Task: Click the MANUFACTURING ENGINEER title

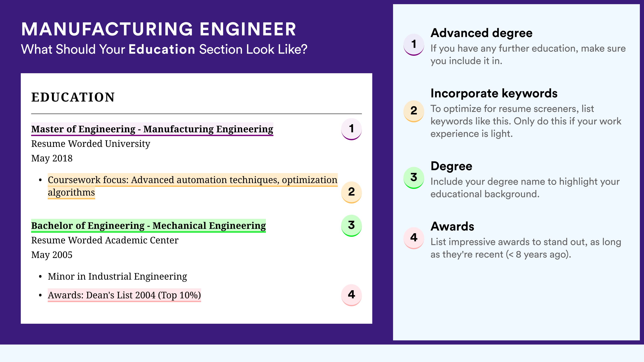Action: click(x=159, y=29)
